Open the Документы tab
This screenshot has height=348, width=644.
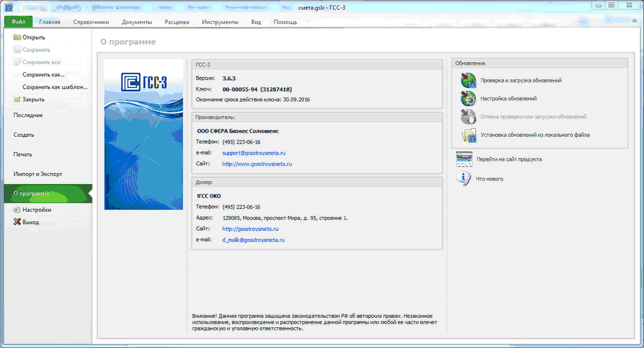click(137, 22)
